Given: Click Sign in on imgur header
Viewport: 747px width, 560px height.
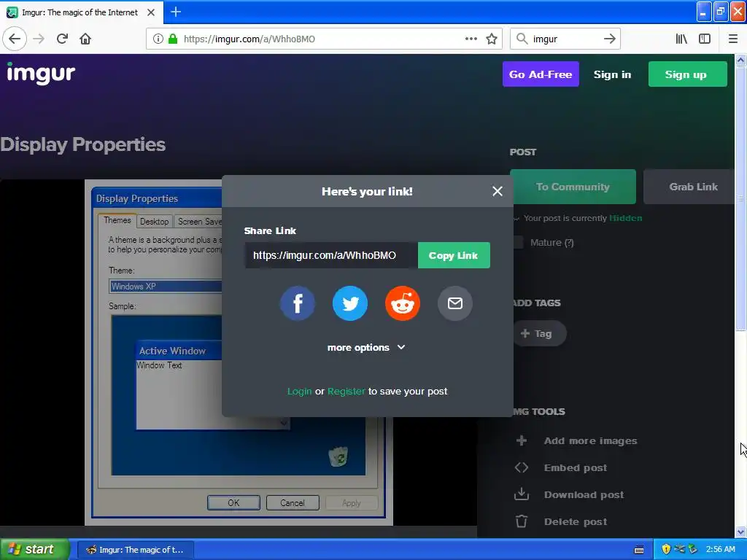Looking at the screenshot, I should click(612, 74).
